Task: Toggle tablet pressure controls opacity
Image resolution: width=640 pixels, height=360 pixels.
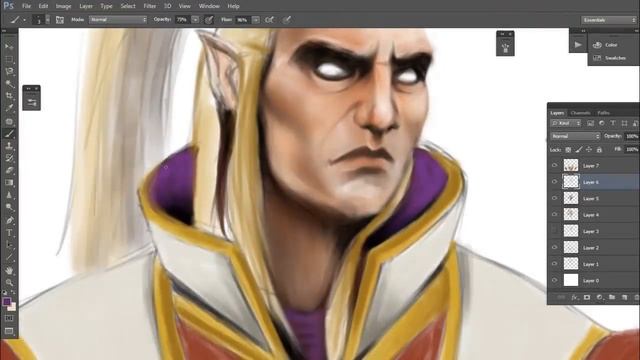Action: 209,20
